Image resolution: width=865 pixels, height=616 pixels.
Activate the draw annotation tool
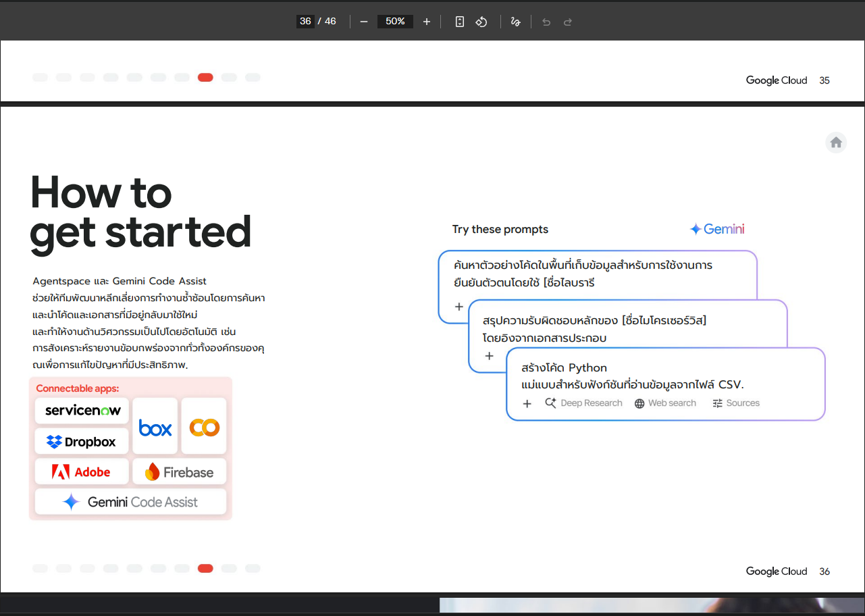coord(515,22)
